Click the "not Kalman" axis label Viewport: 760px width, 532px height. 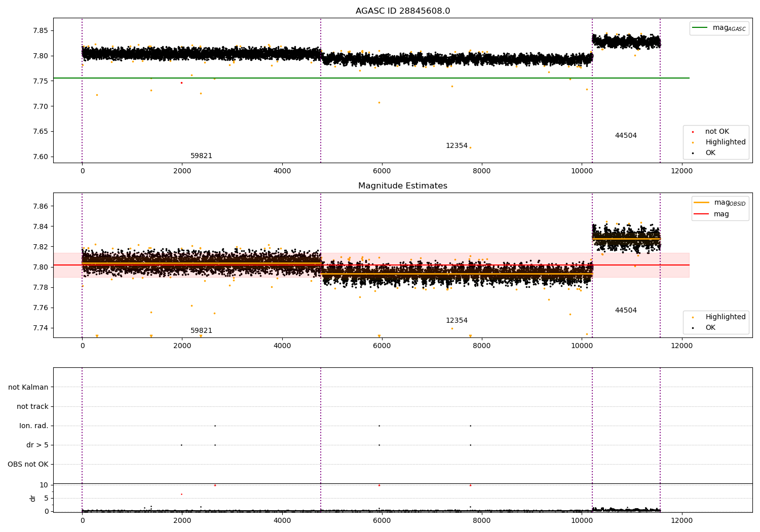pyautogui.click(x=28, y=388)
